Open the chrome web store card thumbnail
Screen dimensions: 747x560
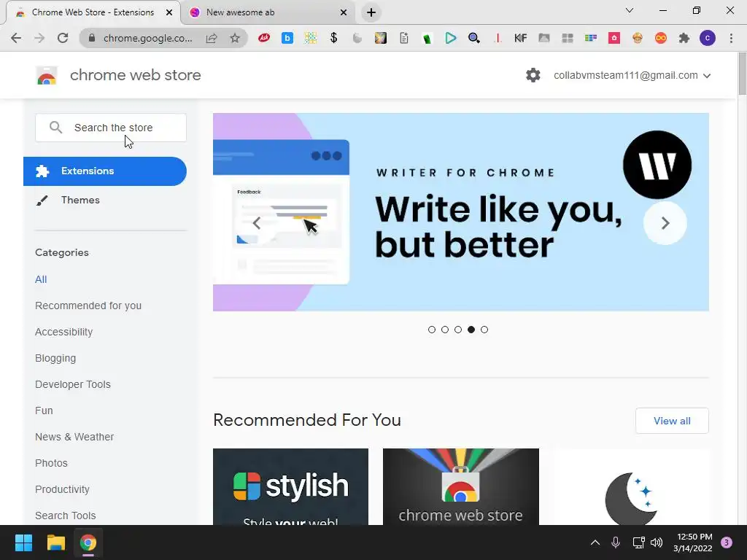point(461,486)
